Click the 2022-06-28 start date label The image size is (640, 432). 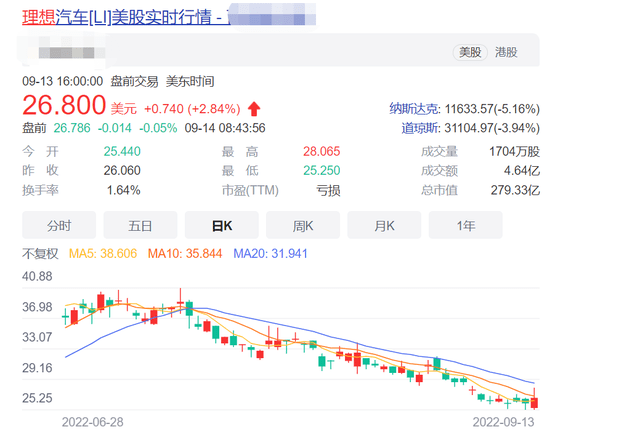point(93,422)
